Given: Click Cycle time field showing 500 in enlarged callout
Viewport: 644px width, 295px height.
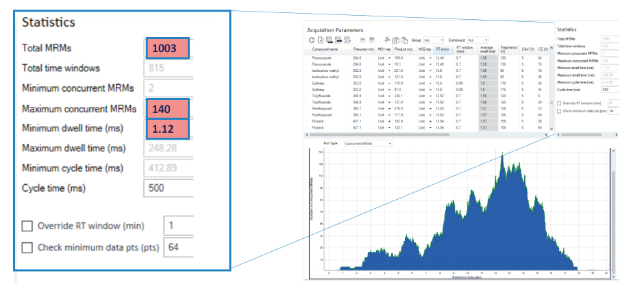Looking at the screenshot, I should click(x=169, y=188).
